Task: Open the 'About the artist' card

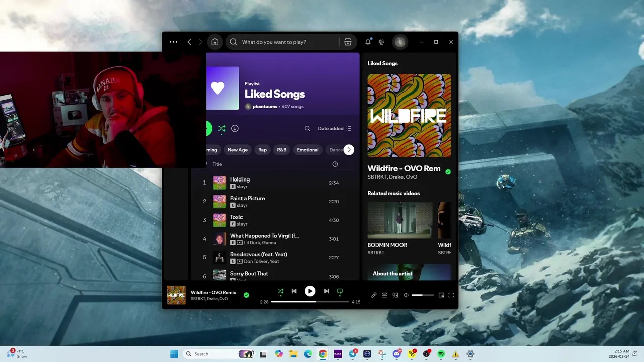Action: (409, 273)
